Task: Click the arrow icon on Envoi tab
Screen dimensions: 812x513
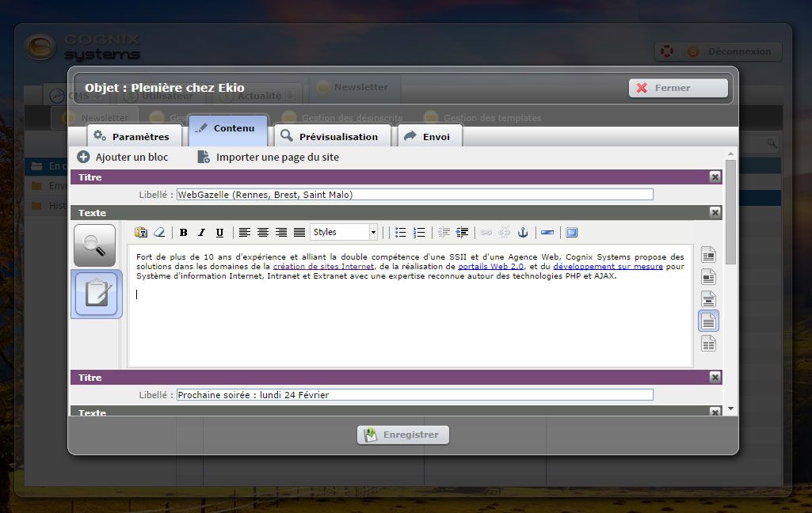Action: (x=410, y=135)
